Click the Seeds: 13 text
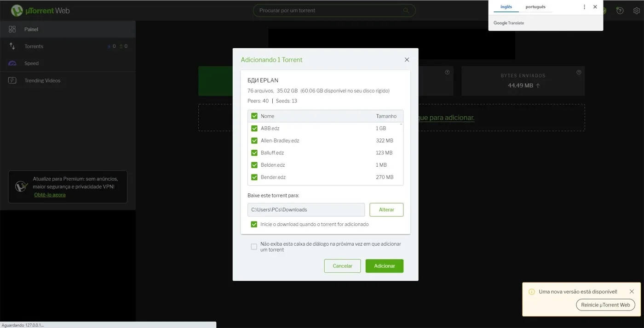644x328 pixels. pos(287,101)
